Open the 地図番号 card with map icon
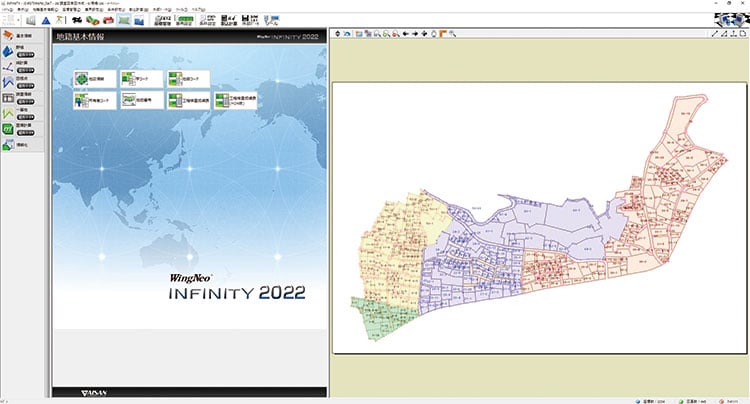Screen dimensions: 750x404 pyautogui.click(x=142, y=100)
